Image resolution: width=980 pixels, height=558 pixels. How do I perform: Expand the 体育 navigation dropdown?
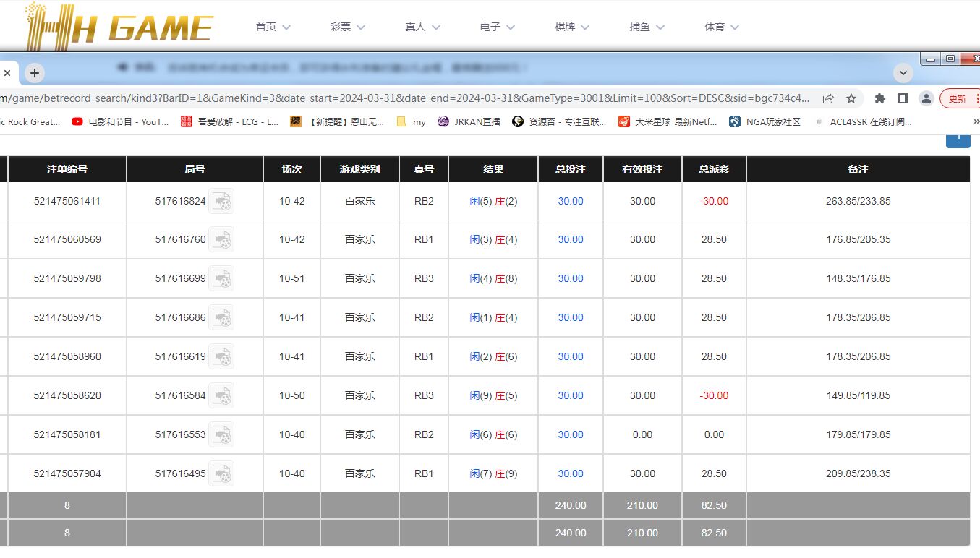(722, 27)
